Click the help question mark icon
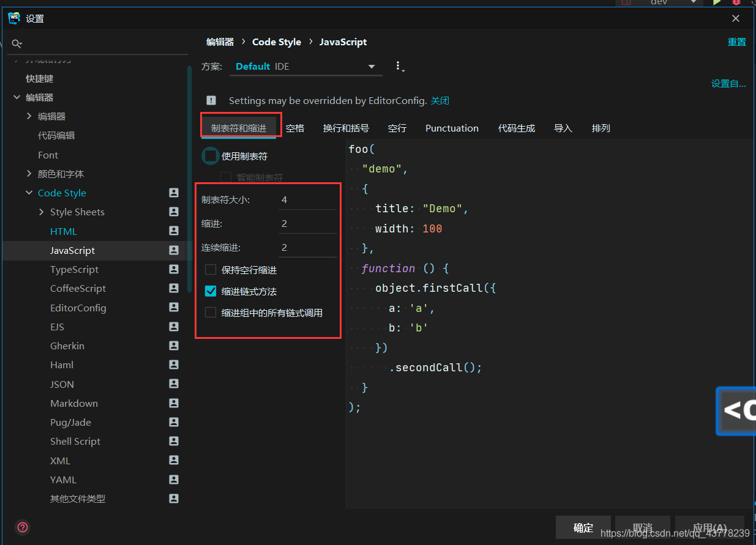Screen dimensions: 756x545 pyautogui.click(x=23, y=527)
